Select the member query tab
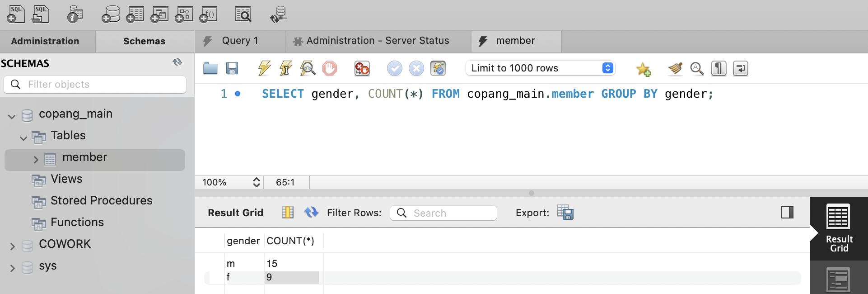 [516, 41]
